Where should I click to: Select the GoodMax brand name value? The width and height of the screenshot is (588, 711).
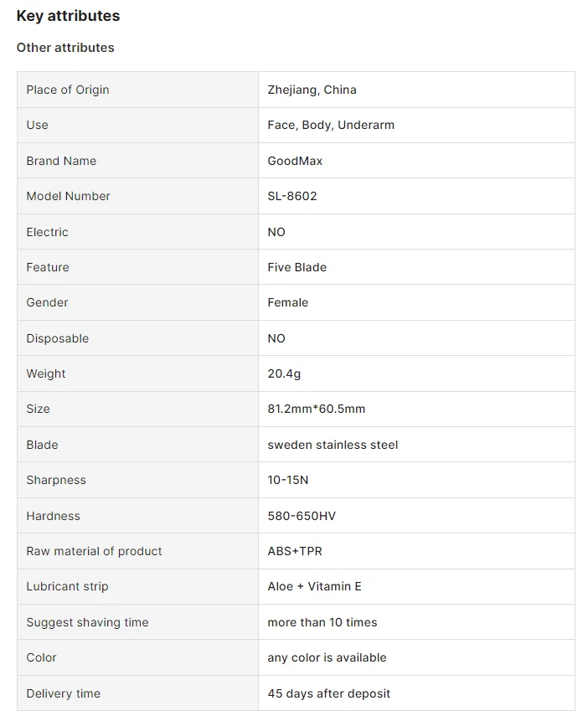click(x=295, y=161)
